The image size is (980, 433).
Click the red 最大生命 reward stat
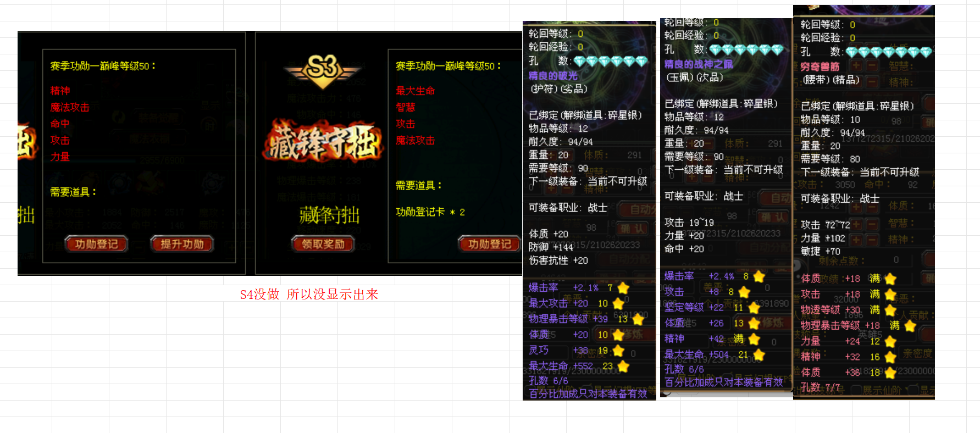click(x=416, y=91)
